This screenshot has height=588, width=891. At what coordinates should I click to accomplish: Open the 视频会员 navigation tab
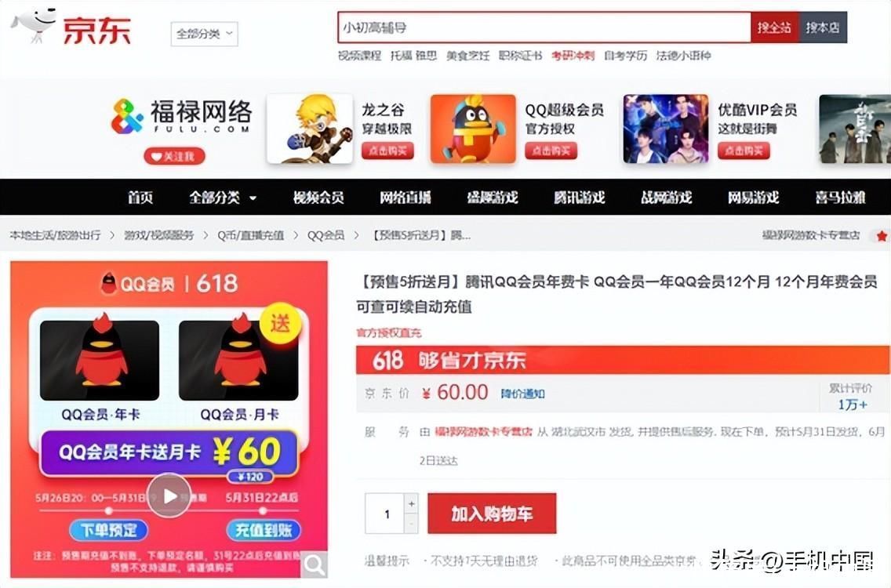point(318,198)
